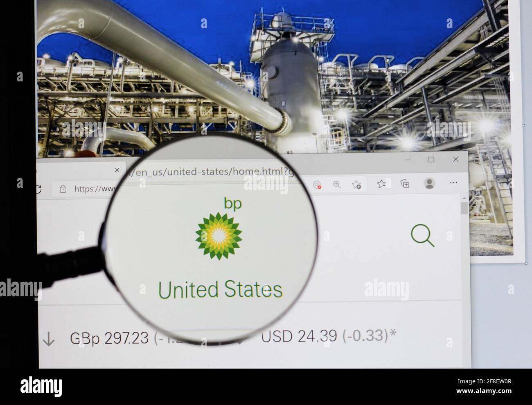Click the bp helios sunburst logo
The width and height of the screenshot is (532, 405).
[219, 236]
